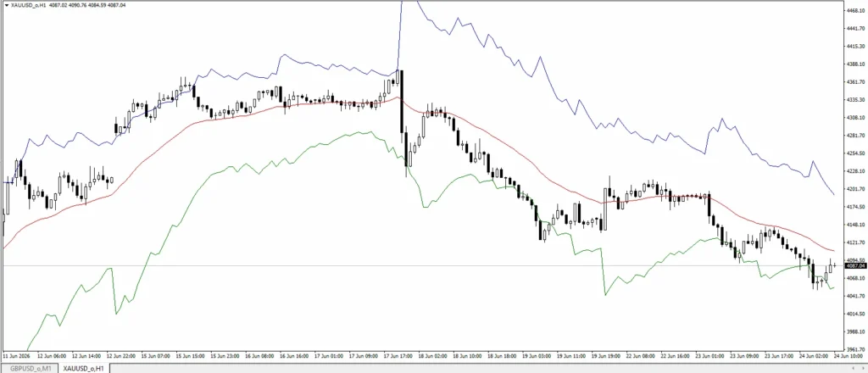Image resolution: width=868 pixels, height=373 pixels.
Task: Click the 18 Jun 10:00 time label
Action: coord(468,356)
